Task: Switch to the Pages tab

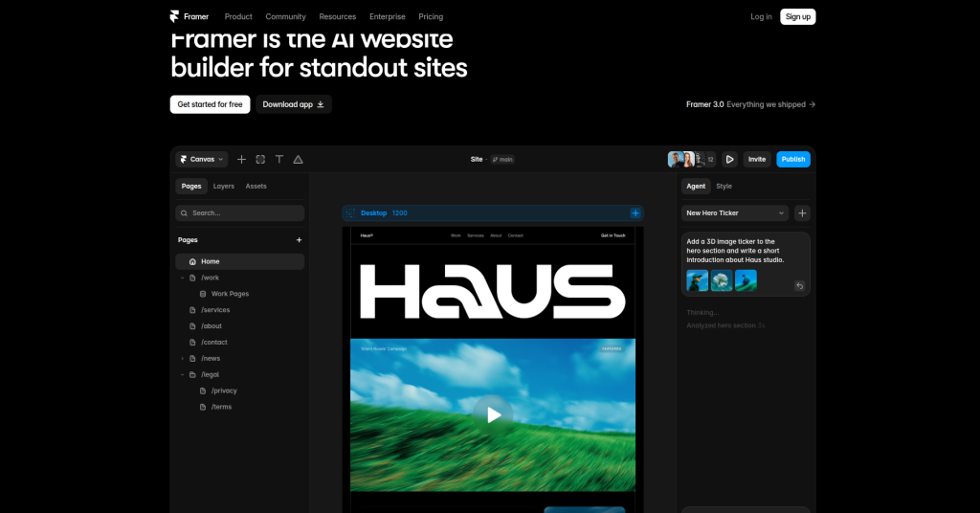Action: (x=191, y=187)
